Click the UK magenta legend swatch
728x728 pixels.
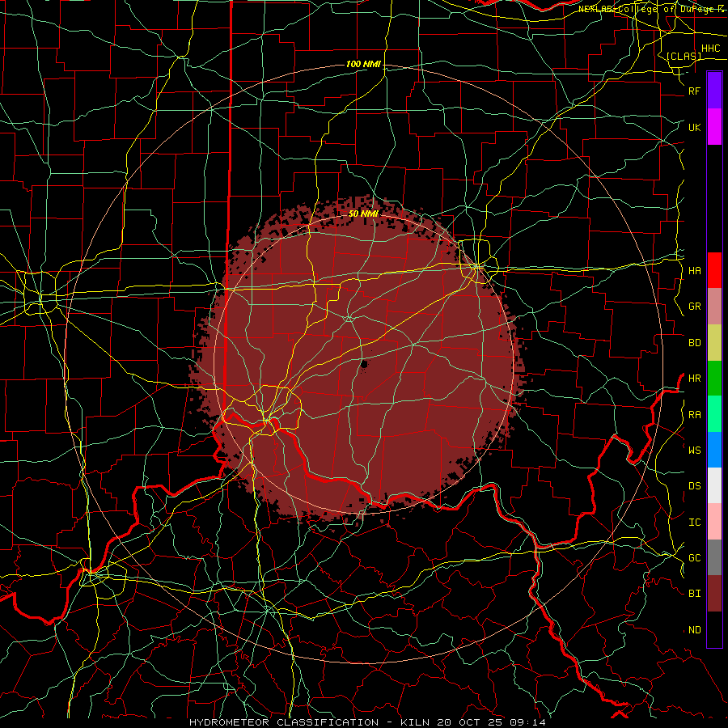click(714, 127)
